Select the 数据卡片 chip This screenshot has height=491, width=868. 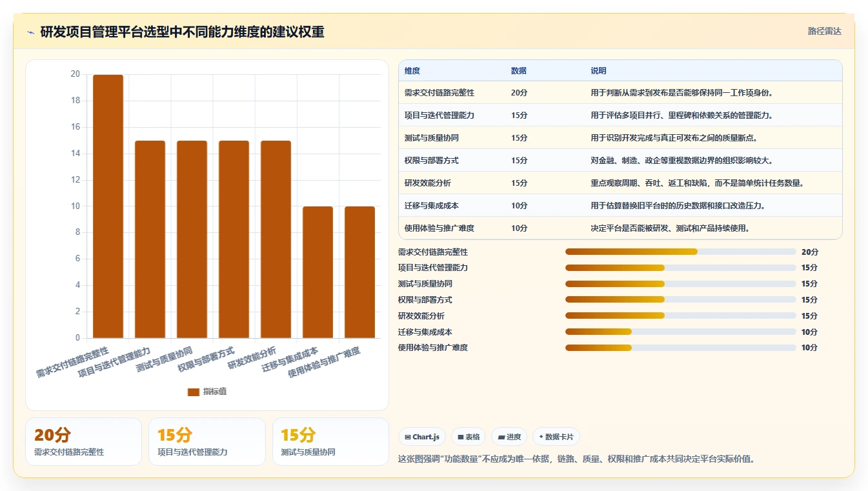click(556, 437)
